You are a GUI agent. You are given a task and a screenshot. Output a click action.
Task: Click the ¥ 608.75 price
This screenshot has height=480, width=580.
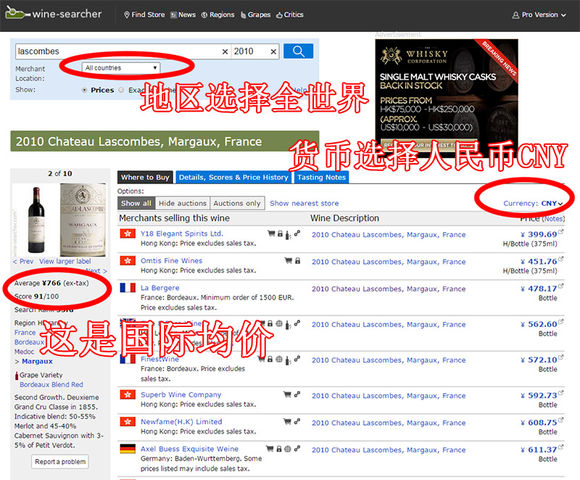click(539, 423)
